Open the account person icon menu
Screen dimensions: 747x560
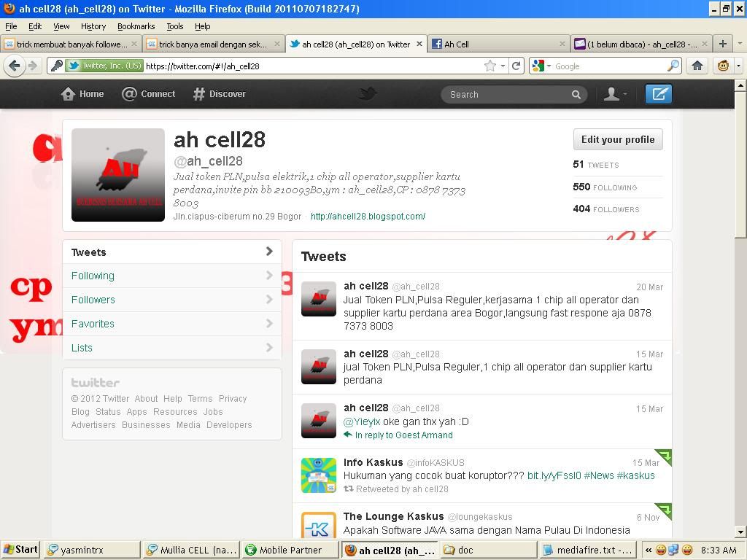(x=615, y=94)
